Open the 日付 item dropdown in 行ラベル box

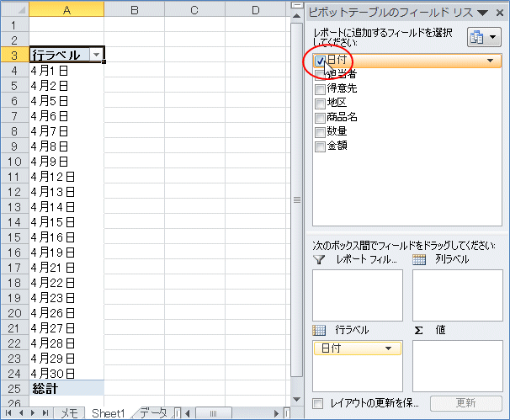click(388, 348)
